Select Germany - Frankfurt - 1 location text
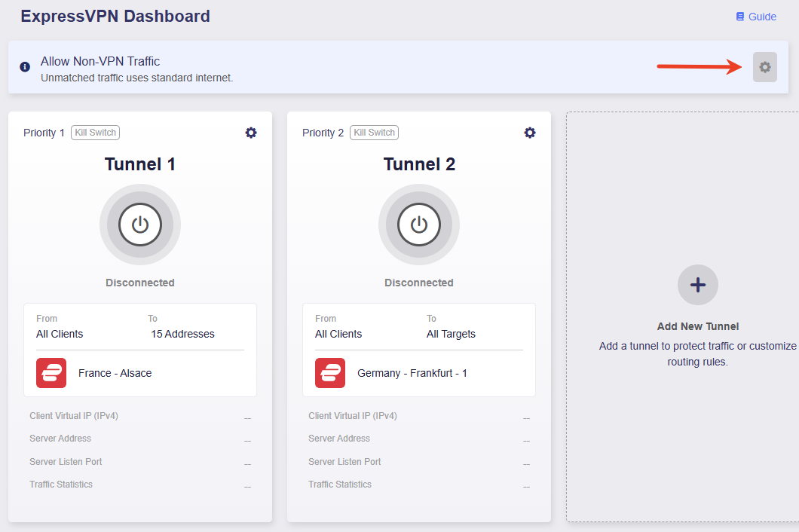Image resolution: width=799 pixels, height=532 pixels. point(412,373)
